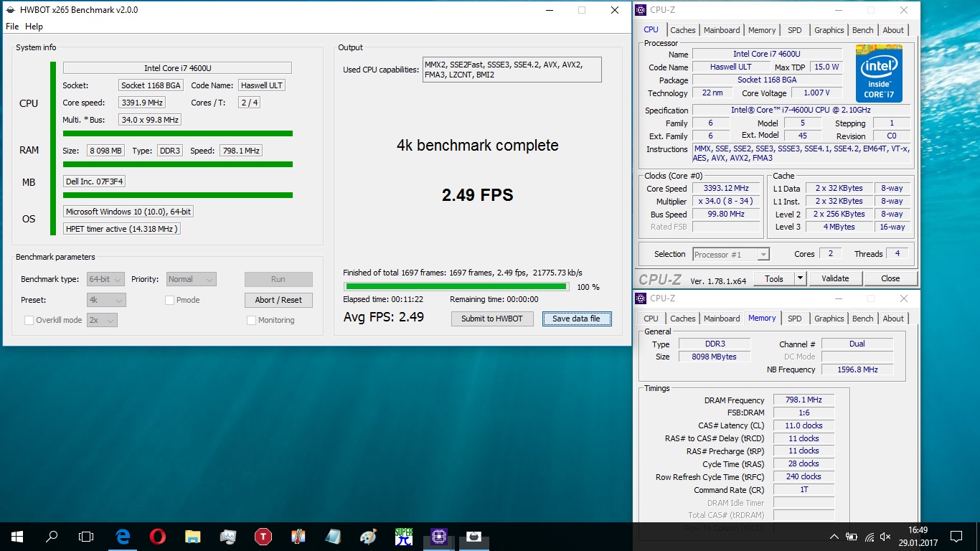Show hidden system tray icons
980x551 pixels.
(x=834, y=537)
